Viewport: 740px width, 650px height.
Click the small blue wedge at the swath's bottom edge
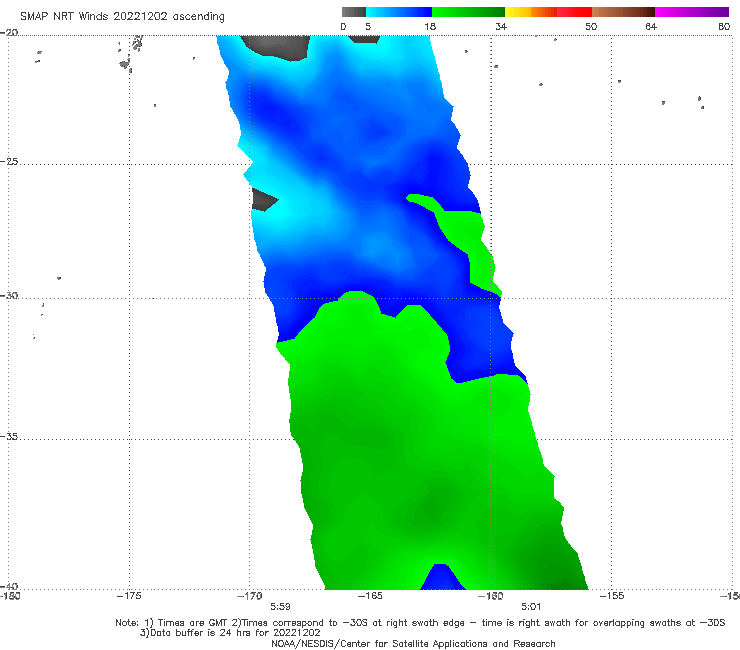coord(442,578)
